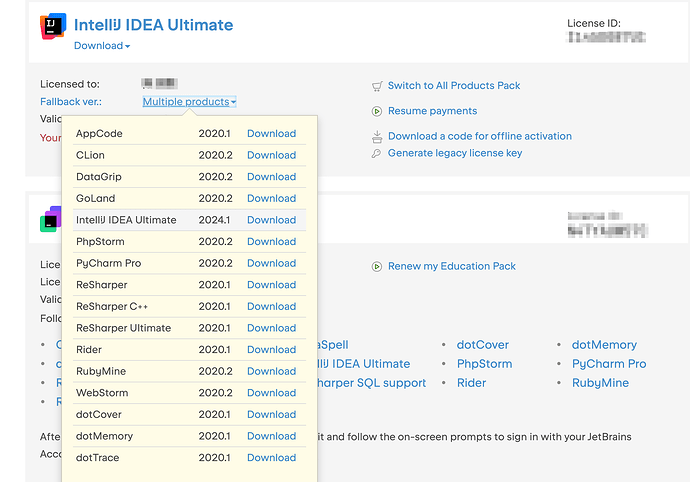The width and height of the screenshot is (690, 482).
Task: Click the 2024.1 version value
Action: tap(214, 220)
